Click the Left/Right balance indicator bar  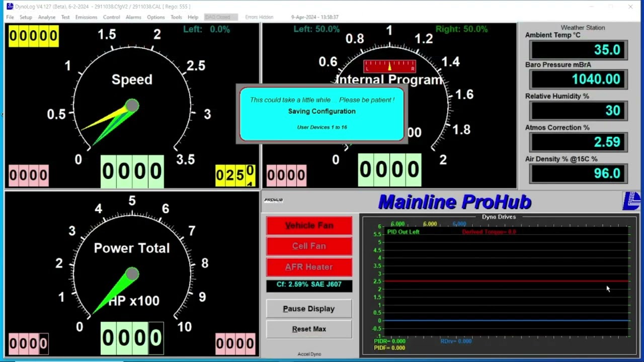[x=389, y=66]
